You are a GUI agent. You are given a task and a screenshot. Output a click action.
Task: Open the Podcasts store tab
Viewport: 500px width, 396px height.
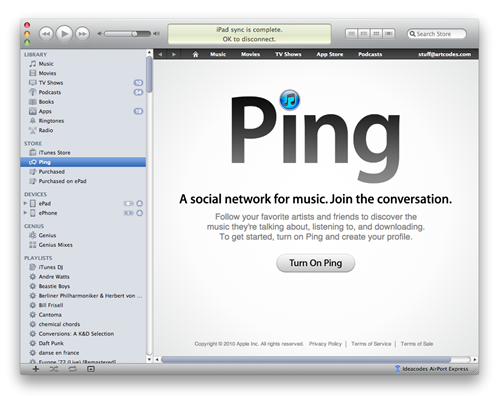[x=370, y=54]
